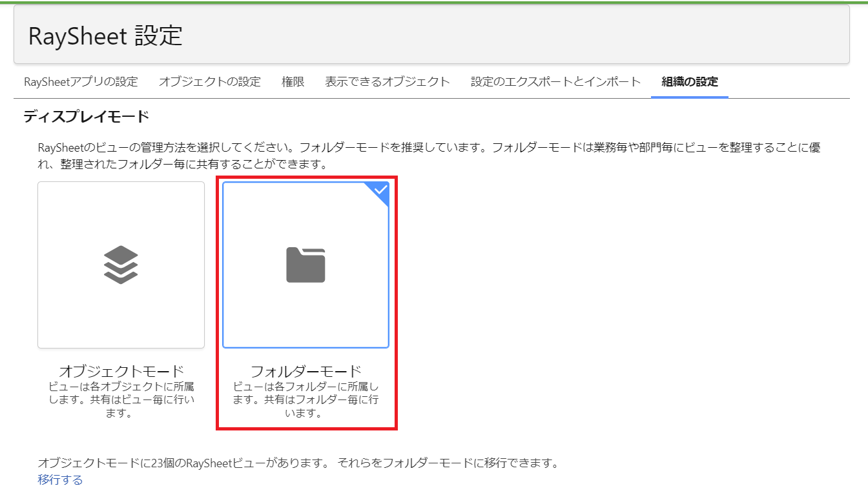868x495 pixels.
Task: Switch to オブジェクトの設定 tab
Action: point(210,82)
